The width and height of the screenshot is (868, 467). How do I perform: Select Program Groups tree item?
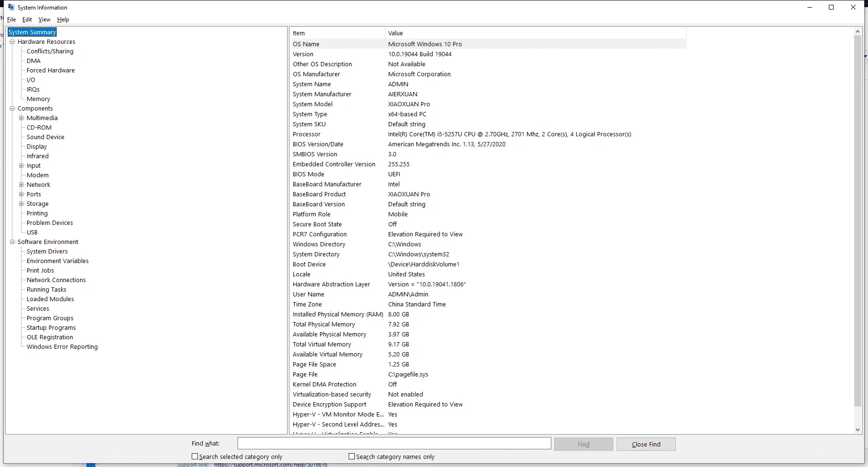click(x=50, y=318)
